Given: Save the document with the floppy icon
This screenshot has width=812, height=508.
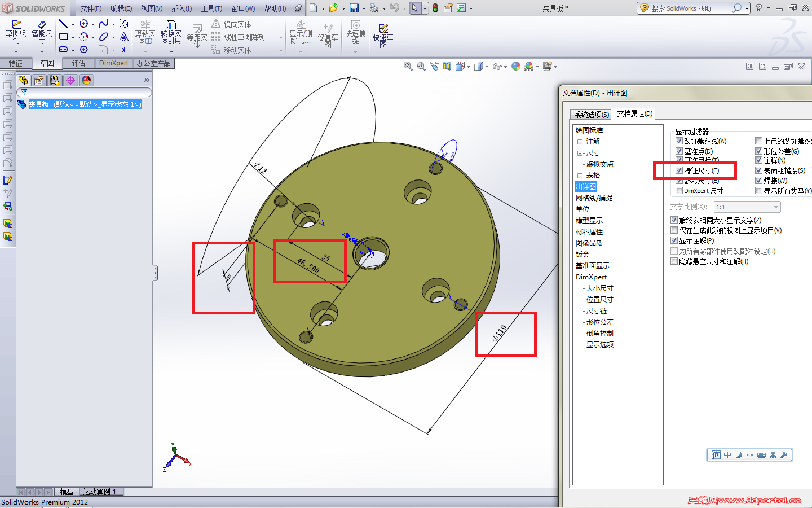Looking at the screenshot, I should [354, 8].
